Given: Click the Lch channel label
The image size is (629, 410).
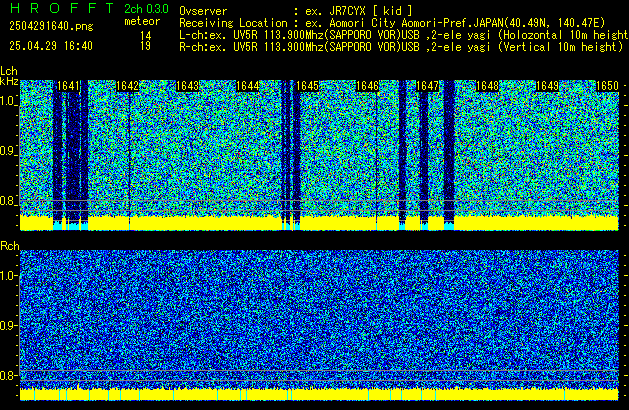Looking at the screenshot, I should (x=9, y=71).
